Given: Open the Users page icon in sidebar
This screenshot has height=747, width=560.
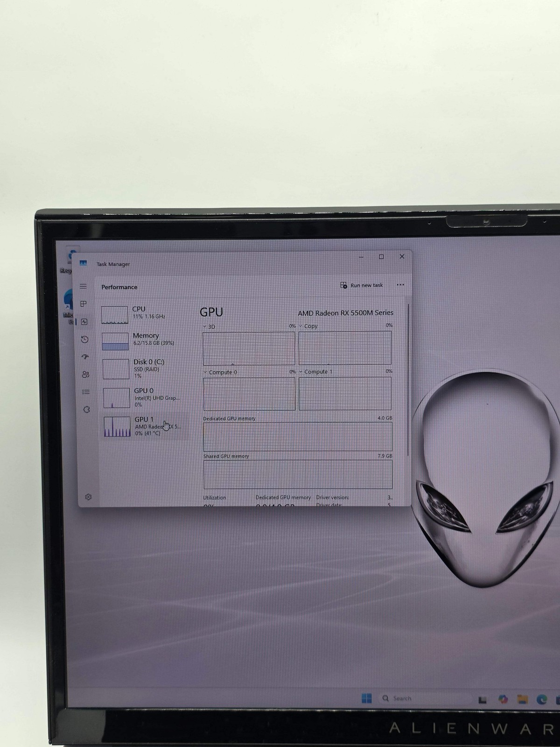Looking at the screenshot, I should point(85,374).
